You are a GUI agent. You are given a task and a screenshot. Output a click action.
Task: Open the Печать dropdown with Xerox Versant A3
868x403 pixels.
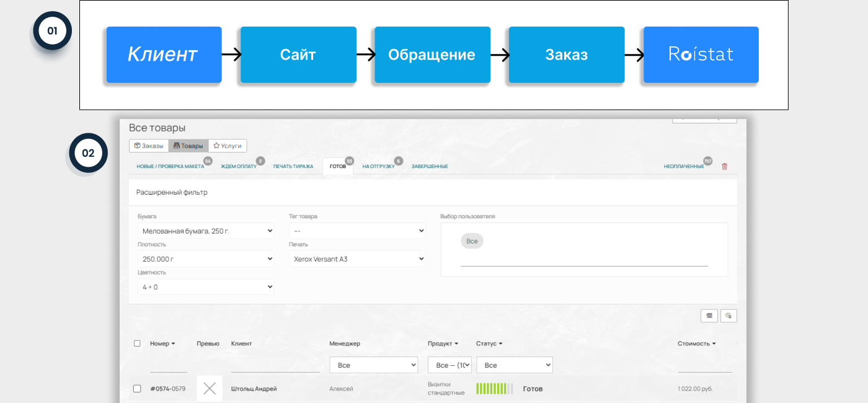pyautogui.click(x=357, y=259)
